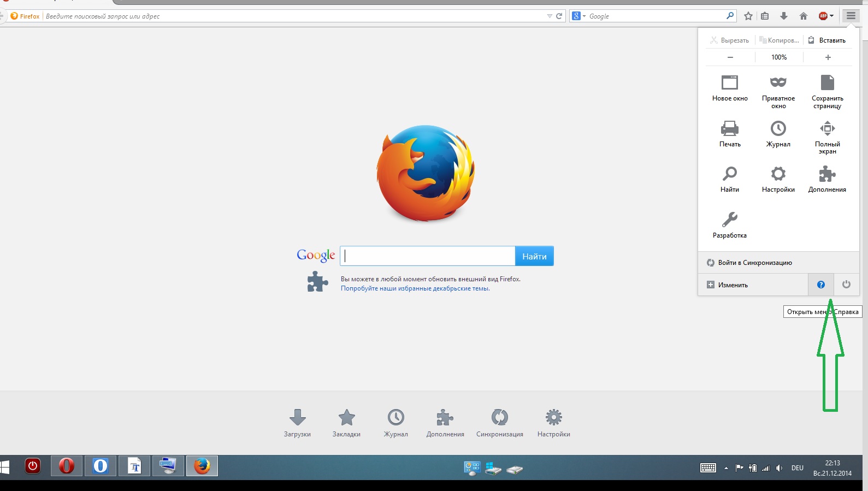
Task: Click Cut (Вырезать) in the menu
Action: [729, 40]
